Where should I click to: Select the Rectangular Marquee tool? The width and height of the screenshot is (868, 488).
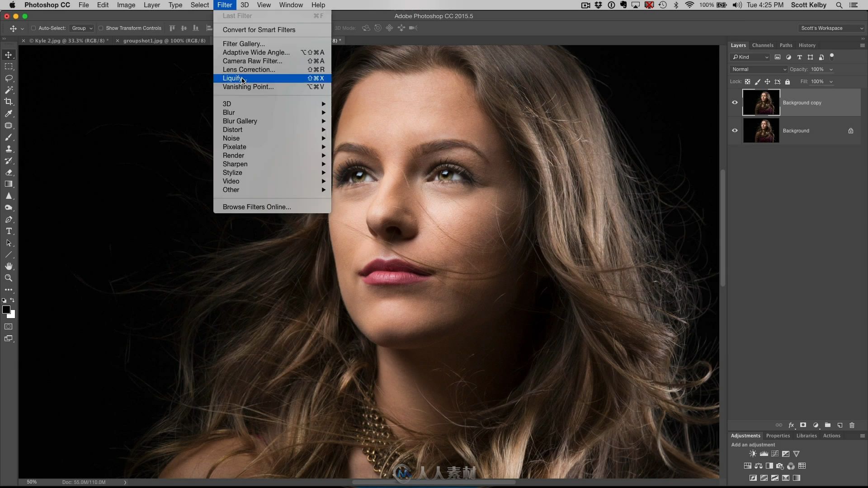tap(9, 66)
